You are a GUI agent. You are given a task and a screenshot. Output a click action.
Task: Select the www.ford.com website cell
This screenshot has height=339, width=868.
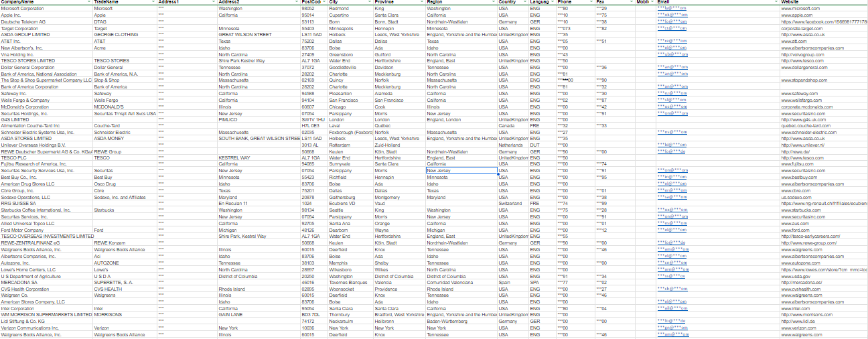[824, 230]
